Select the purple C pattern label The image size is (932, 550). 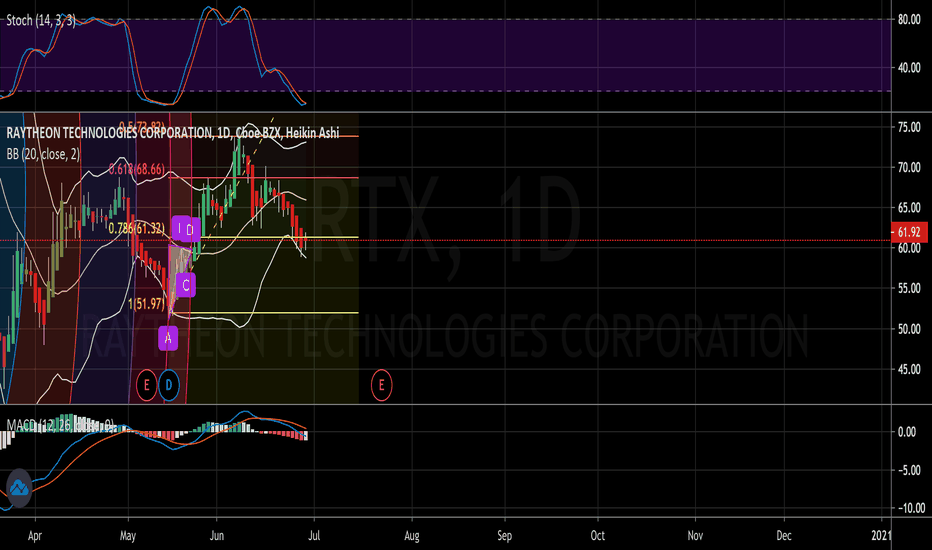tap(186, 285)
